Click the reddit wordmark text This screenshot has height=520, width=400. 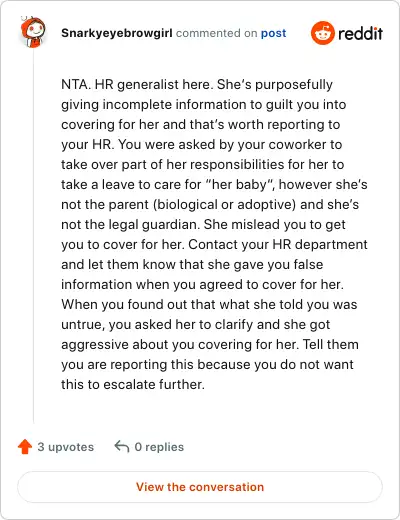tap(360, 33)
